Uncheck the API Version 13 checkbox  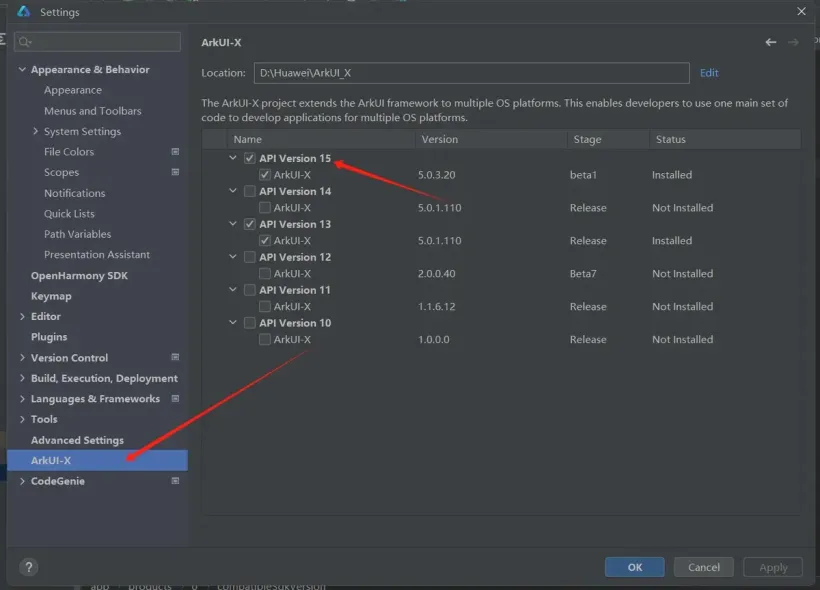[x=250, y=224]
